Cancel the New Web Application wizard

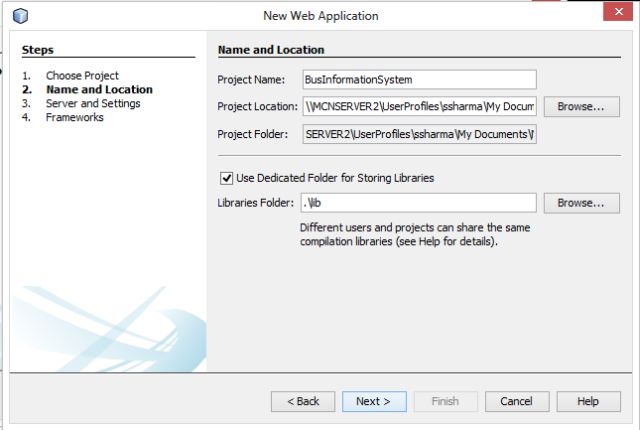(x=516, y=401)
